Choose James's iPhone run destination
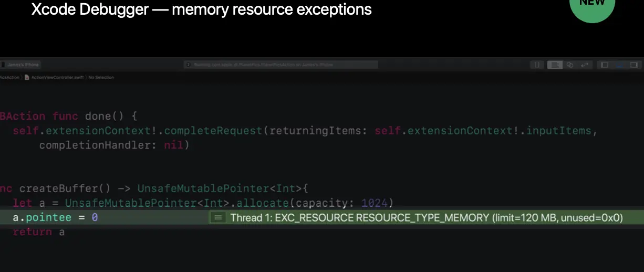Image resolution: width=644 pixels, height=272 pixels. pos(21,65)
